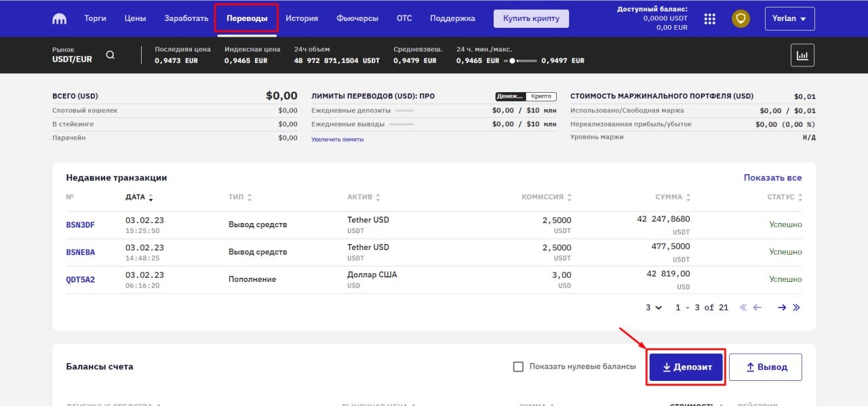This screenshot has height=406, width=868.
Task: Go to previous transactions page arrow
Action: pos(757,308)
